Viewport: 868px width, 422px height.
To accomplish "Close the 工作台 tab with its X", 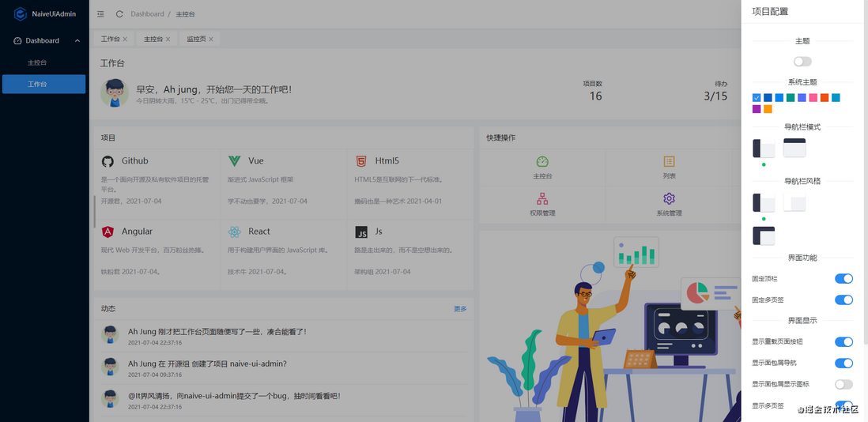I will coord(125,40).
